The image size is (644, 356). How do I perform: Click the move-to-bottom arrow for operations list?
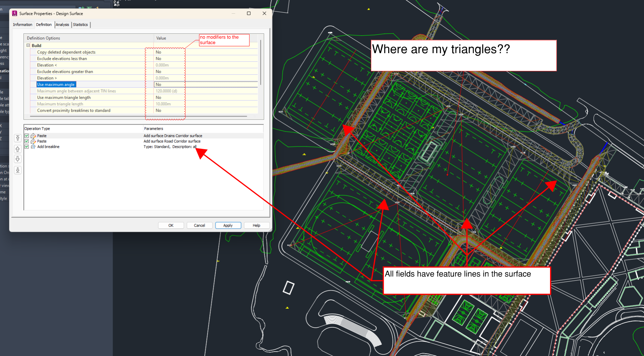18,170
